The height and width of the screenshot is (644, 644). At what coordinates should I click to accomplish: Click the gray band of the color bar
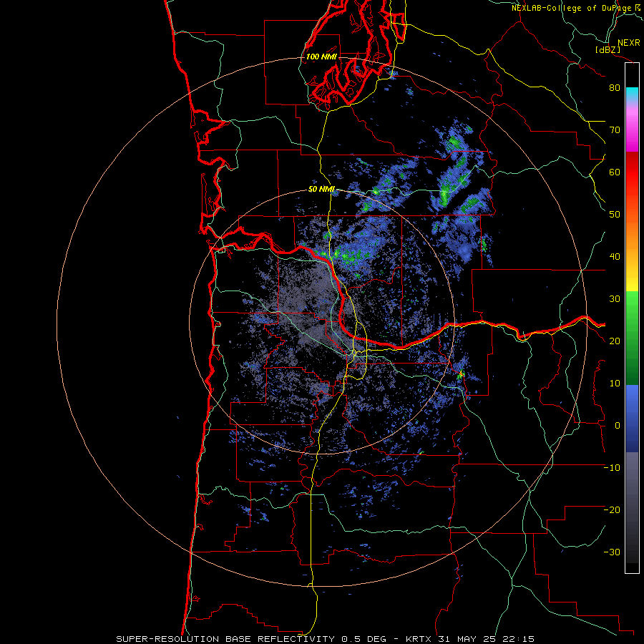point(632,507)
